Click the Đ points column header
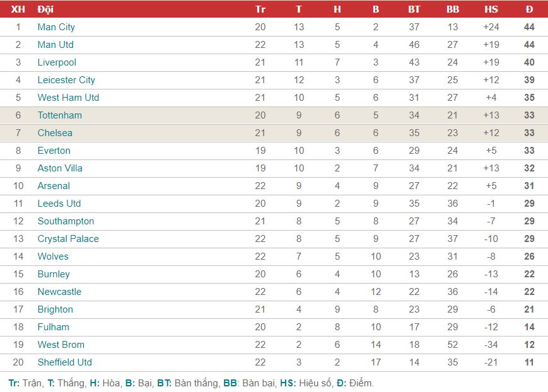Viewport: 548px width, 392px height. 529,9
